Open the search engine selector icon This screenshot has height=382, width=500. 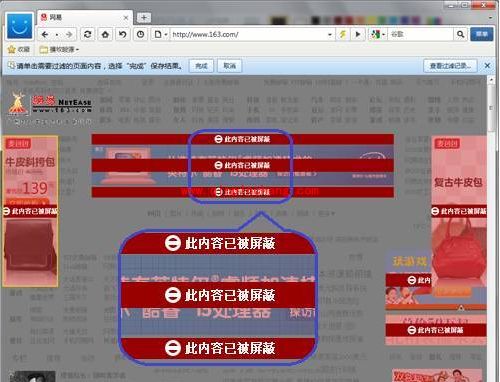click(377, 34)
